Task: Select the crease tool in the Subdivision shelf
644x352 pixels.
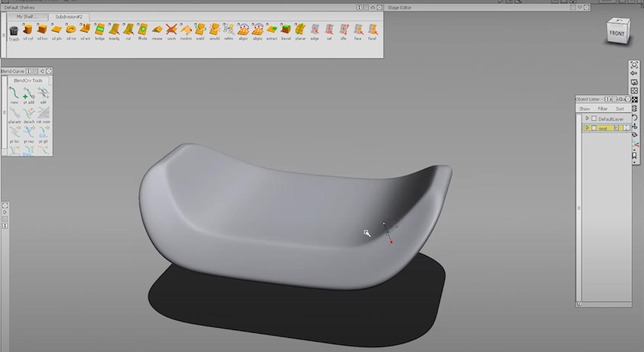Action: (157, 30)
